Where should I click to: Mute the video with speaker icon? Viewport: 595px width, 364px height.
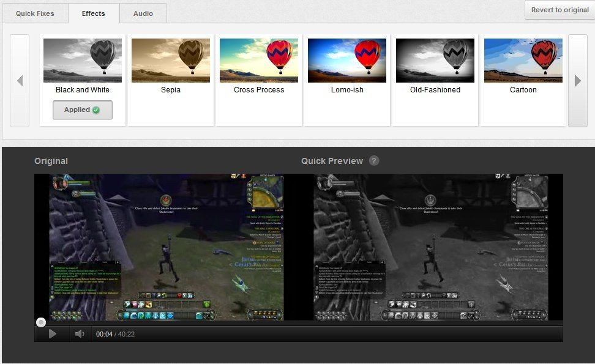[80, 334]
